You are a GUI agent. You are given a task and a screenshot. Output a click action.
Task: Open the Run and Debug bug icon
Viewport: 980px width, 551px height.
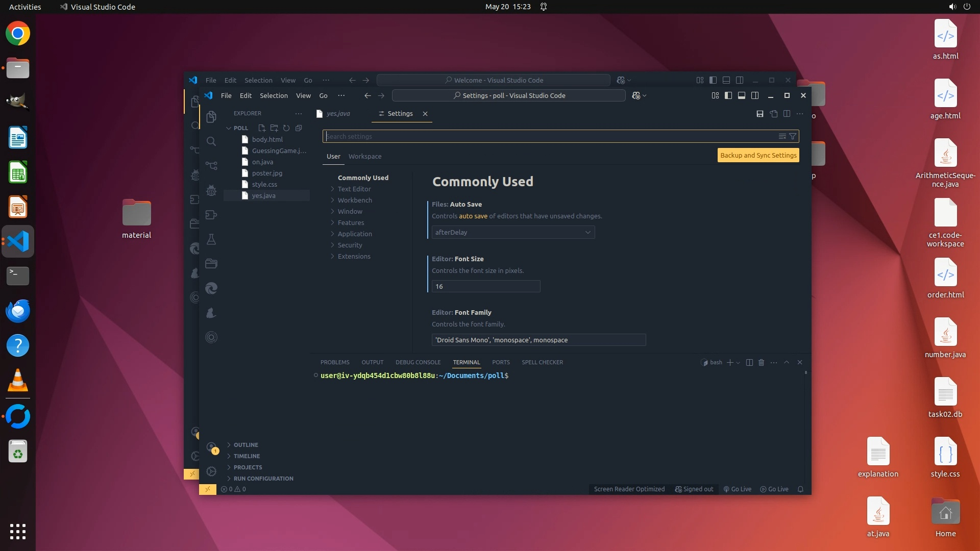pyautogui.click(x=211, y=190)
